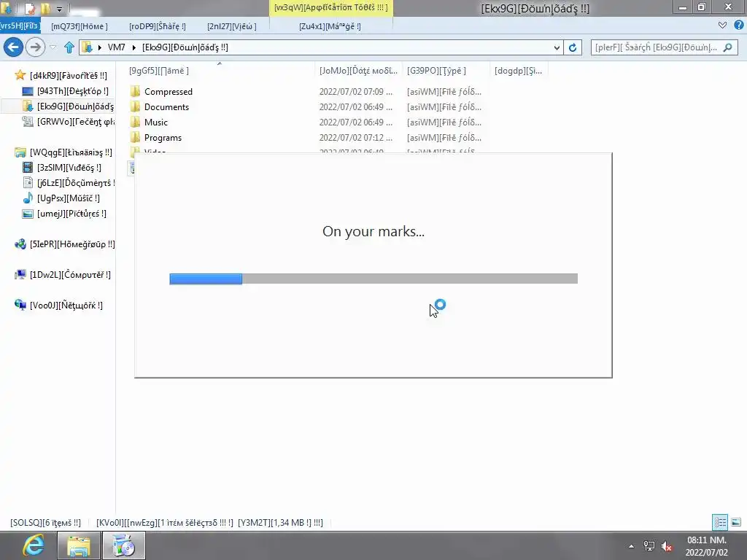747x560 pixels.
Task: Click the Forward navigation arrow
Action: (35, 47)
